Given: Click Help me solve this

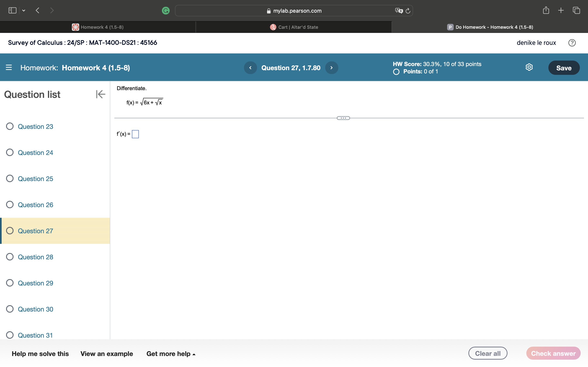Looking at the screenshot, I should tap(40, 354).
